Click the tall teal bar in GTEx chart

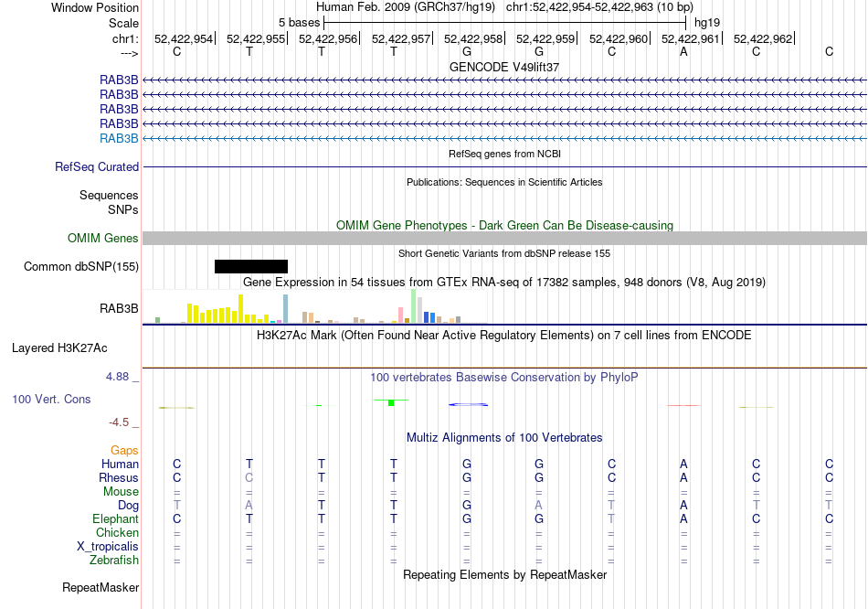tap(286, 309)
